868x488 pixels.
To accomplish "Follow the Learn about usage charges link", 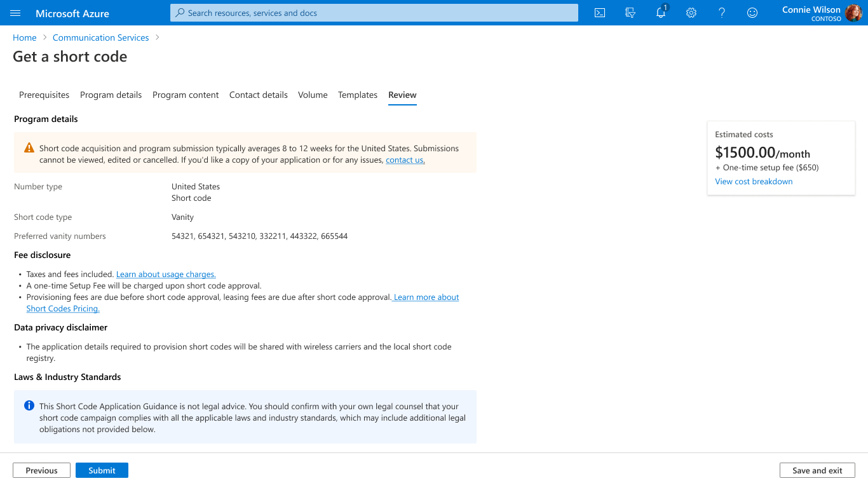I will (x=165, y=274).
